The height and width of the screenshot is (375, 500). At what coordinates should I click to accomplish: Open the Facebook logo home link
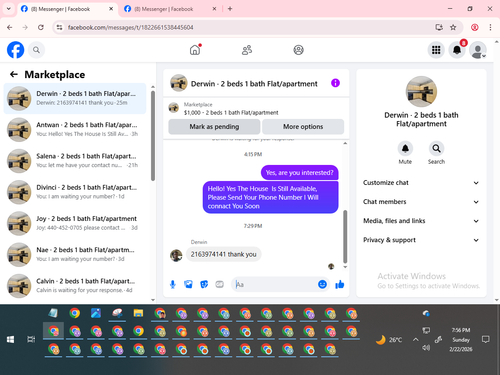point(16,50)
